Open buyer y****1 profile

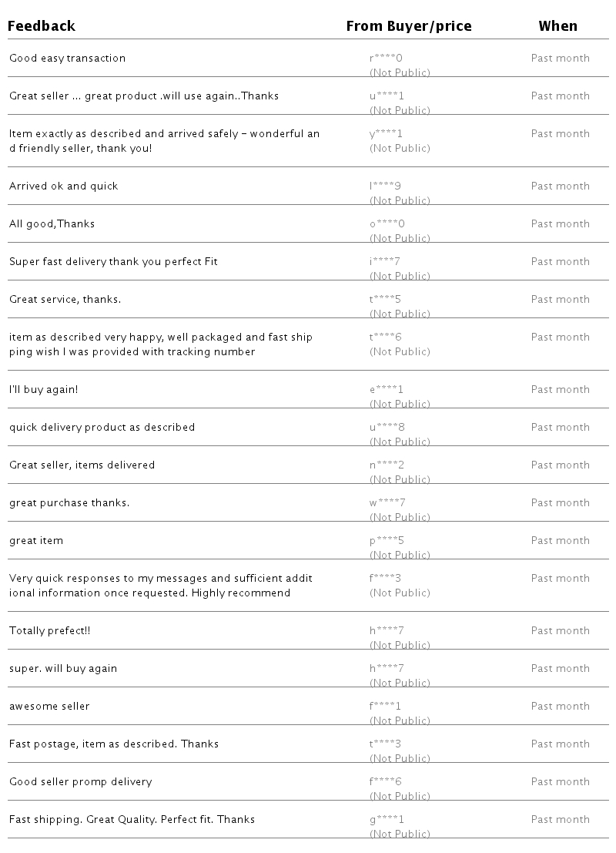(x=386, y=133)
